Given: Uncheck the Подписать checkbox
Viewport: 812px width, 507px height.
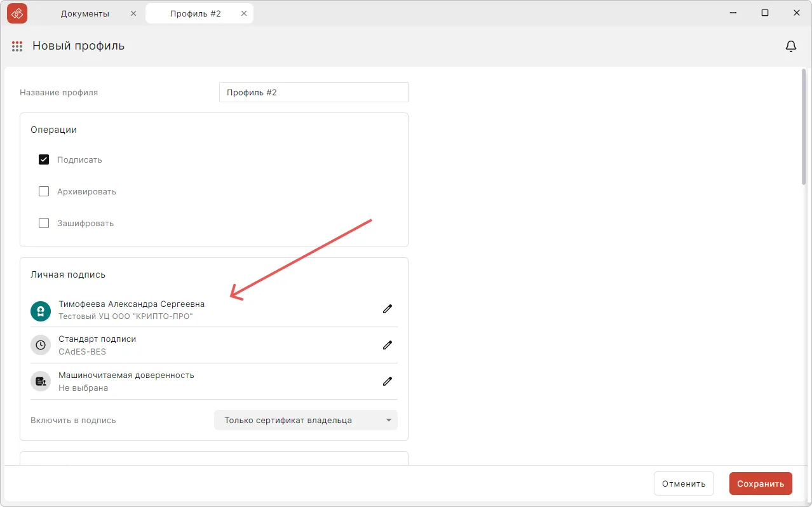Looking at the screenshot, I should point(44,159).
